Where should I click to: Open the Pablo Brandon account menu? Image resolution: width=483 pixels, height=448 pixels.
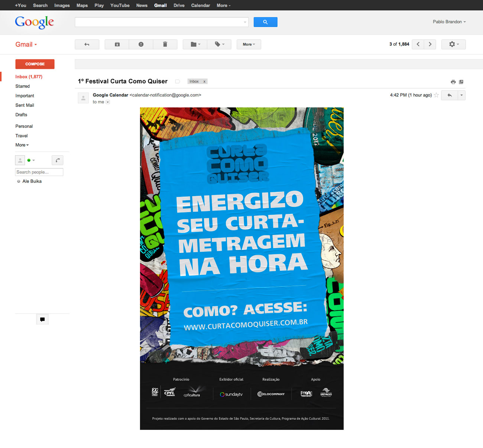[449, 22]
